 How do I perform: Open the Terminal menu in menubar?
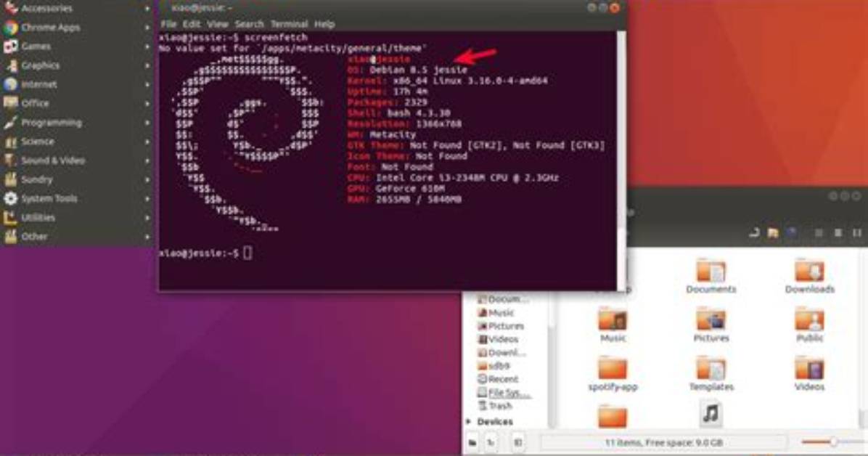tap(289, 25)
